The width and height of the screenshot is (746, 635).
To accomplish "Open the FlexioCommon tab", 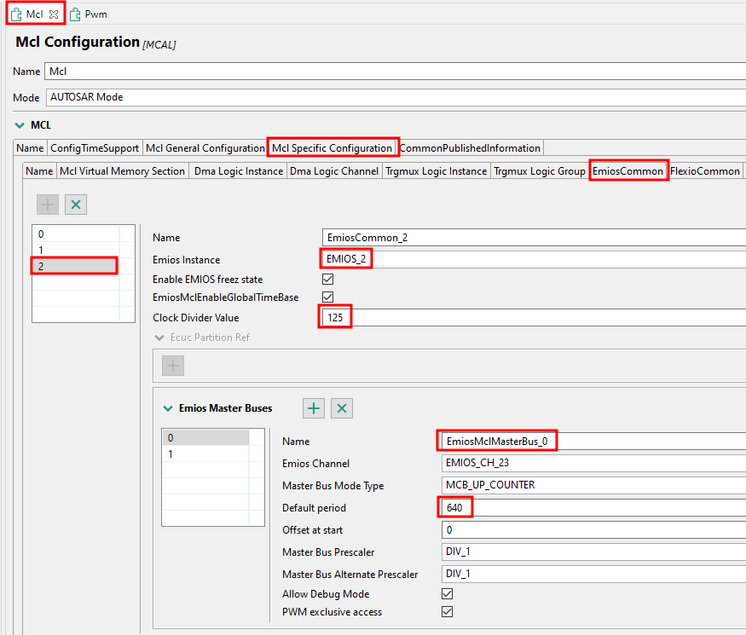I will coord(705,171).
